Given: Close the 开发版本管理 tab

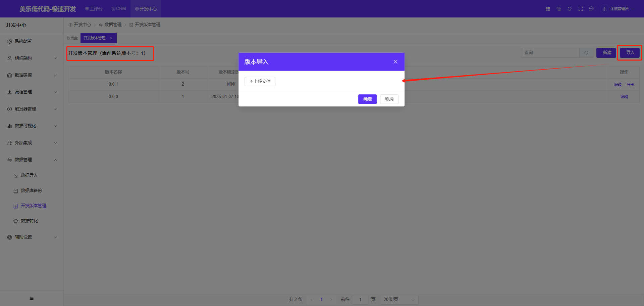Looking at the screenshot, I should [111, 38].
